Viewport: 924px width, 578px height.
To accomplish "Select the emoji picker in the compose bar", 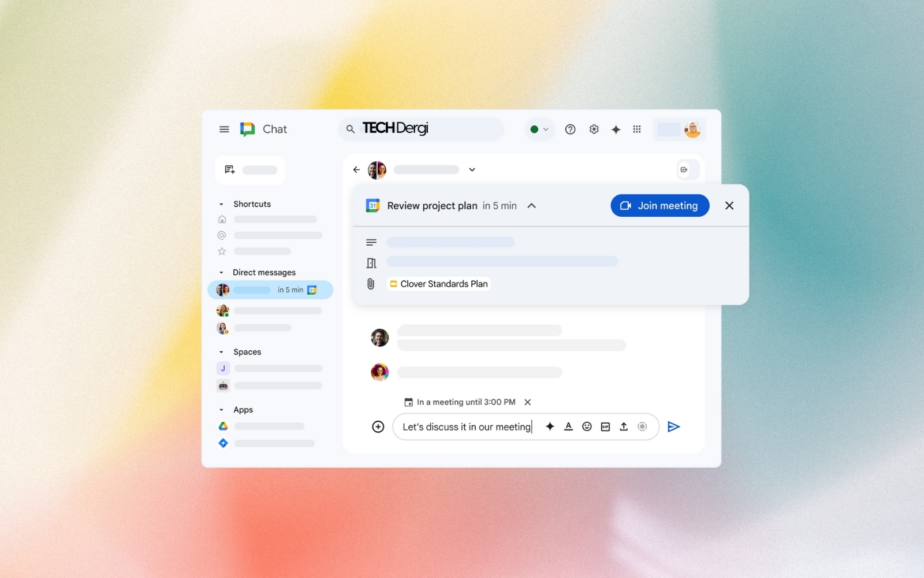I will pos(587,427).
